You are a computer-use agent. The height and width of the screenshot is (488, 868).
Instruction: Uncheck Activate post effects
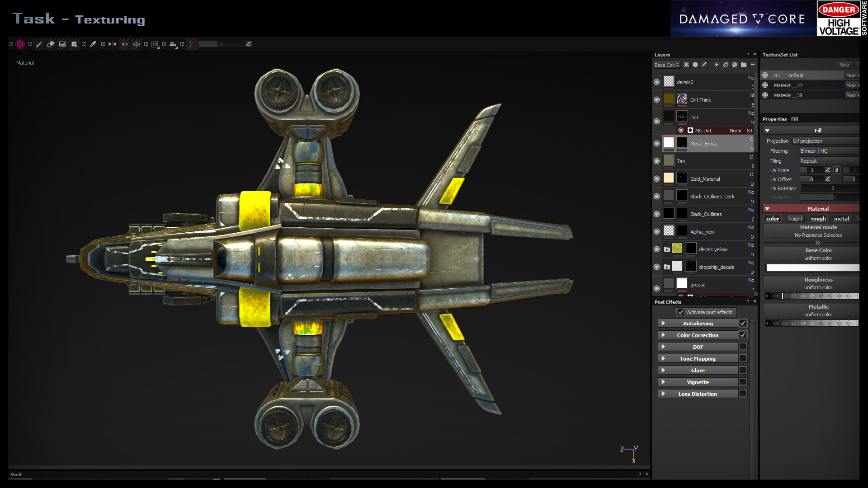[x=681, y=312]
